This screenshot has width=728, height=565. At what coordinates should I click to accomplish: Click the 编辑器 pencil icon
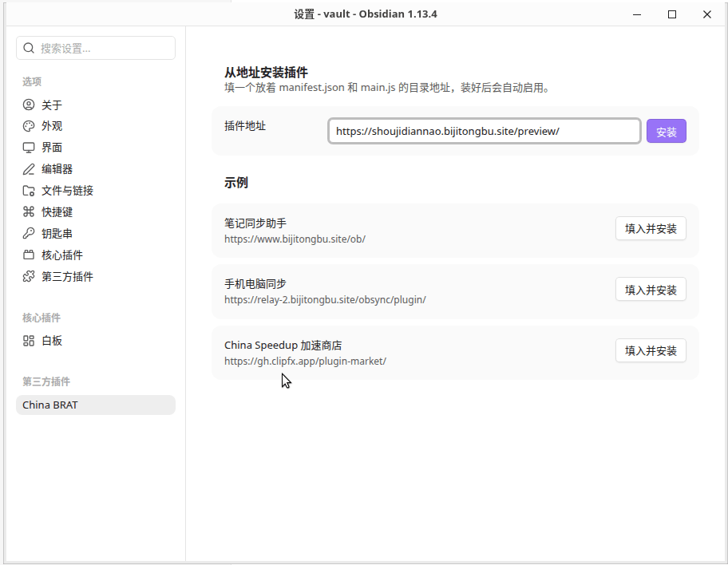[29, 169]
